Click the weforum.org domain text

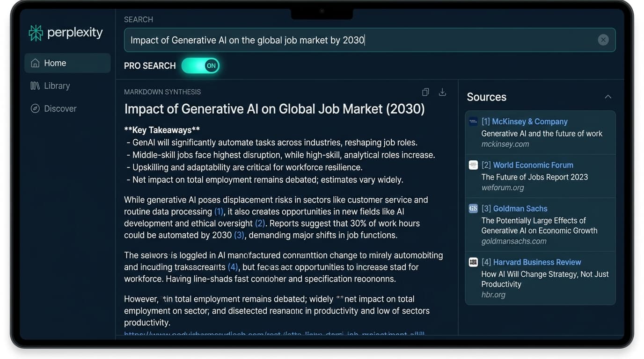(503, 188)
